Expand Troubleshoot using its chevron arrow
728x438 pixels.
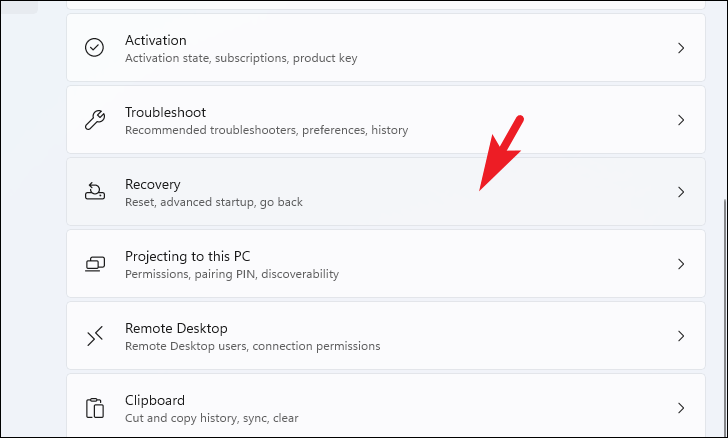tap(681, 120)
